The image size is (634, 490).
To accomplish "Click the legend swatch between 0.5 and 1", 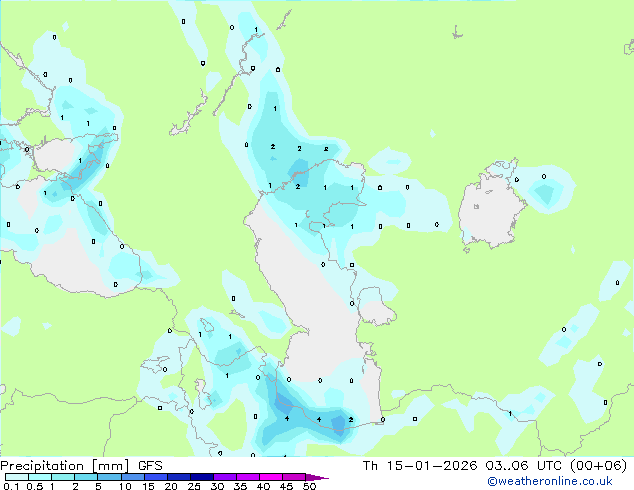I will click(40, 477).
